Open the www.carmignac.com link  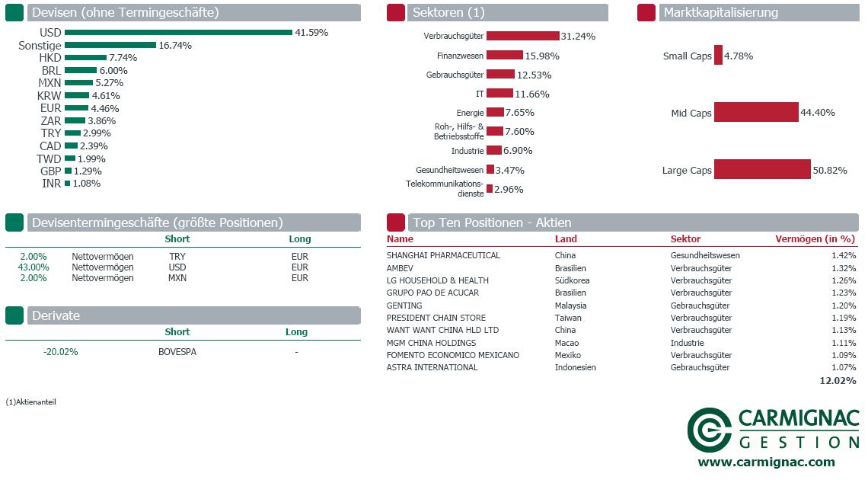tap(766, 462)
